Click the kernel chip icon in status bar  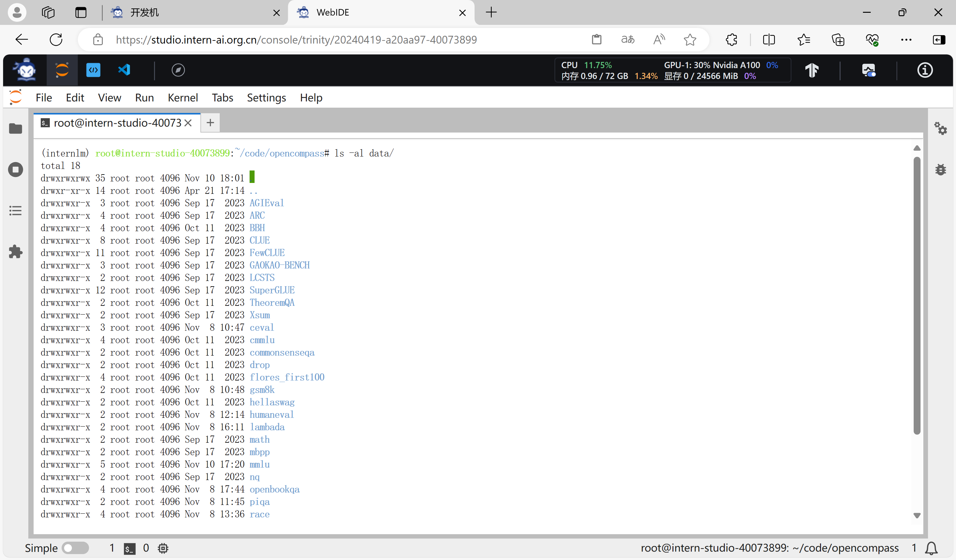tap(163, 548)
